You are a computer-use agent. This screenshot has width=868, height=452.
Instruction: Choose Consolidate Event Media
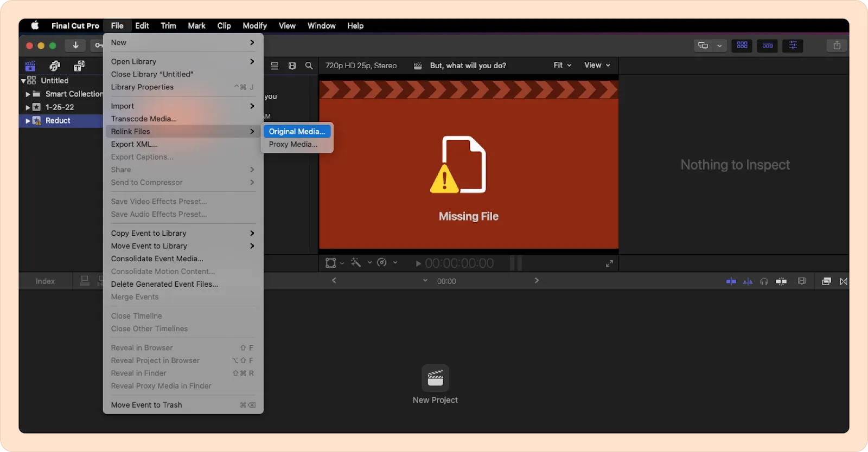183,259
